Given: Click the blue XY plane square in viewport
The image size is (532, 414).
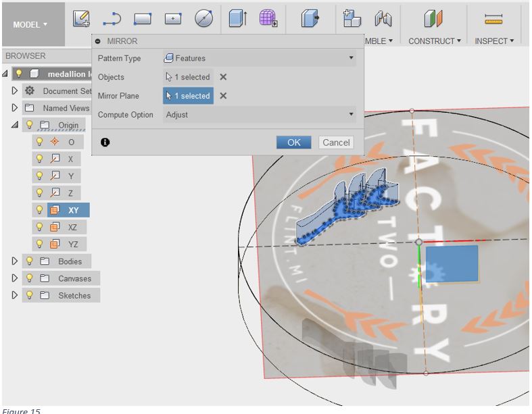Looking at the screenshot, I should (x=452, y=264).
